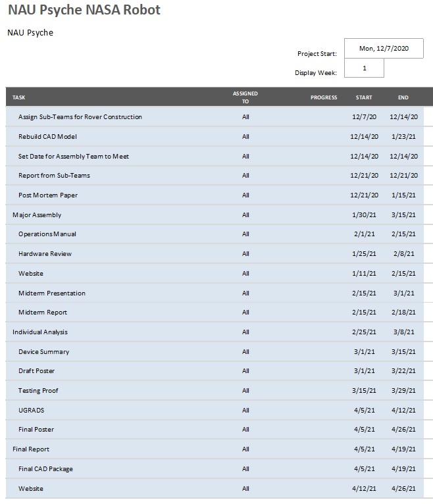Click the ASSIGNED TO column header

245,97
